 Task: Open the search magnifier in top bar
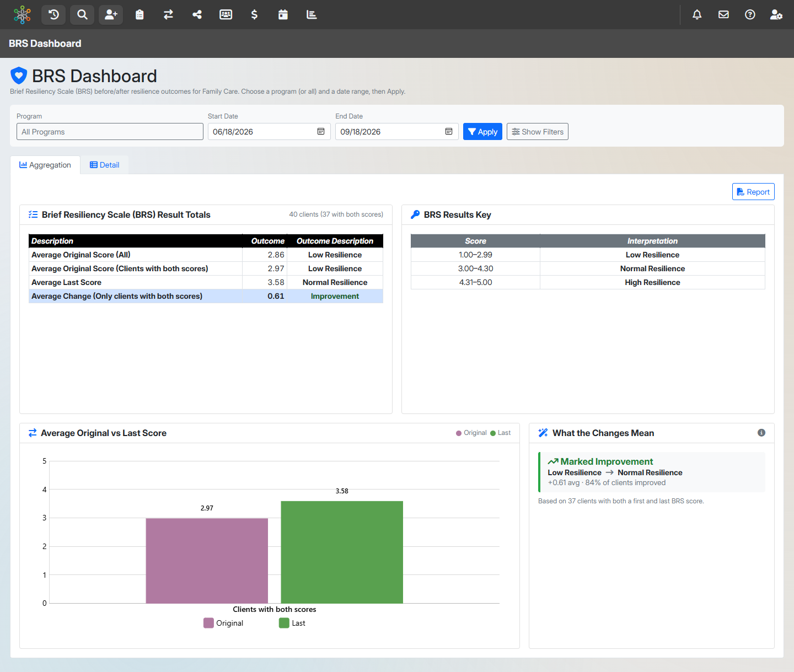point(82,15)
